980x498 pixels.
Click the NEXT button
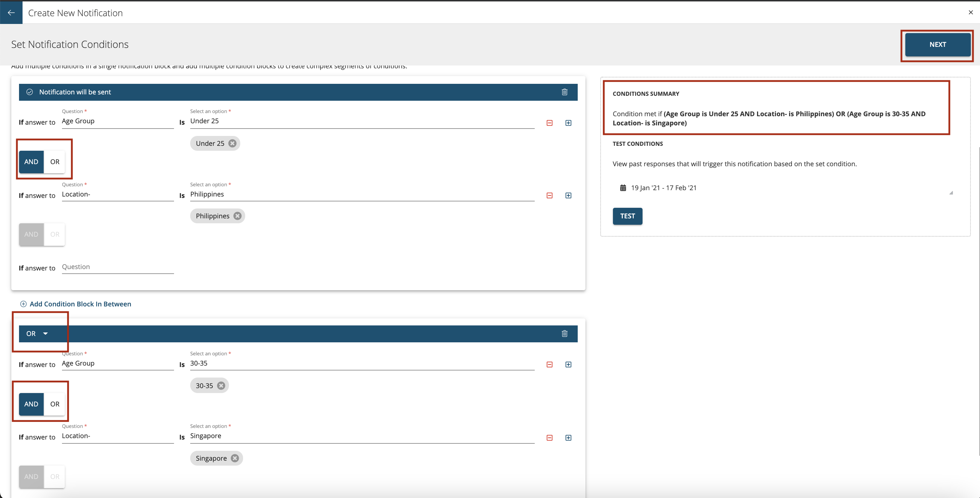click(937, 44)
